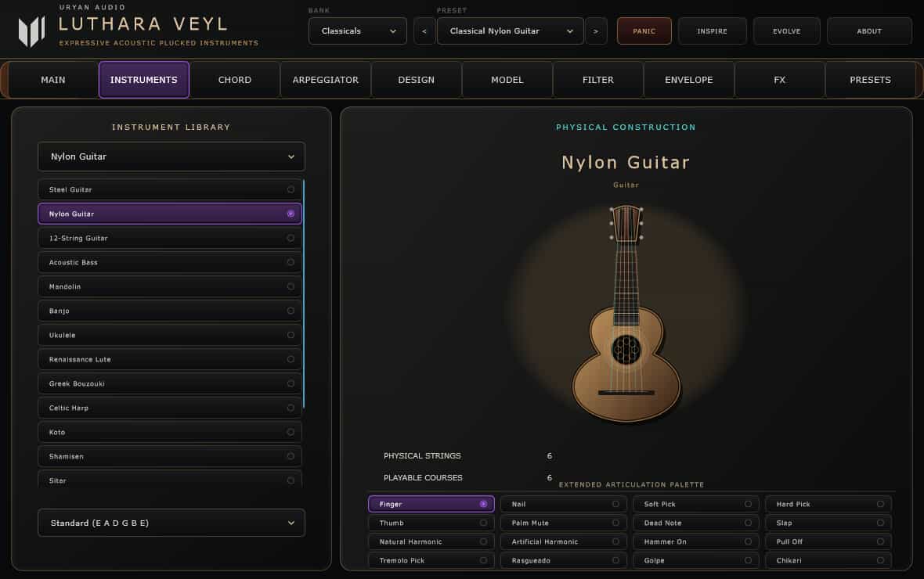This screenshot has width=924, height=579.
Task: Choose Ukulele from the list
Action: coord(170,335)
